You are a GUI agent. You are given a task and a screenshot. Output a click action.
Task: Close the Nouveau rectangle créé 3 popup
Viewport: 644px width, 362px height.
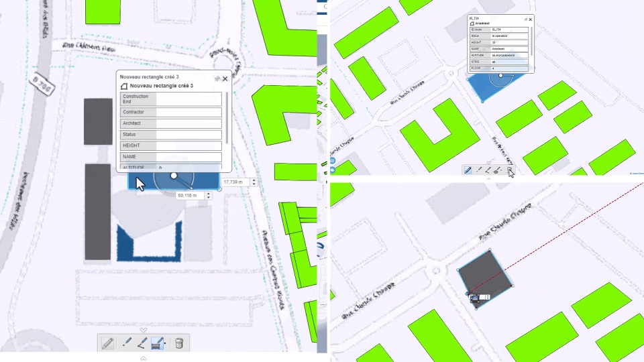[225, 78]
